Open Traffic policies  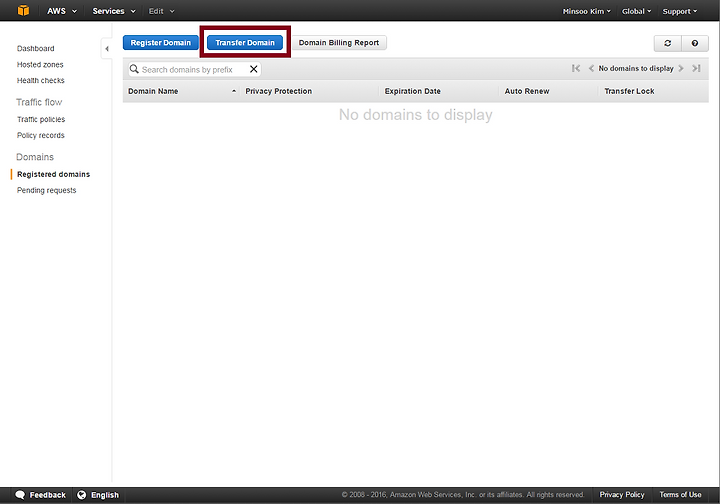point(41,119)
